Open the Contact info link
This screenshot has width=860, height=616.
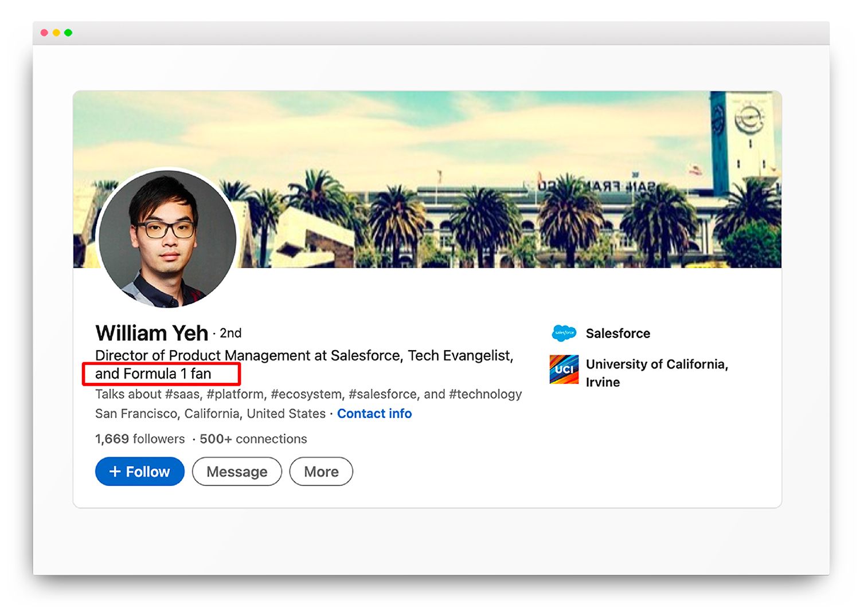coord(374,413)
